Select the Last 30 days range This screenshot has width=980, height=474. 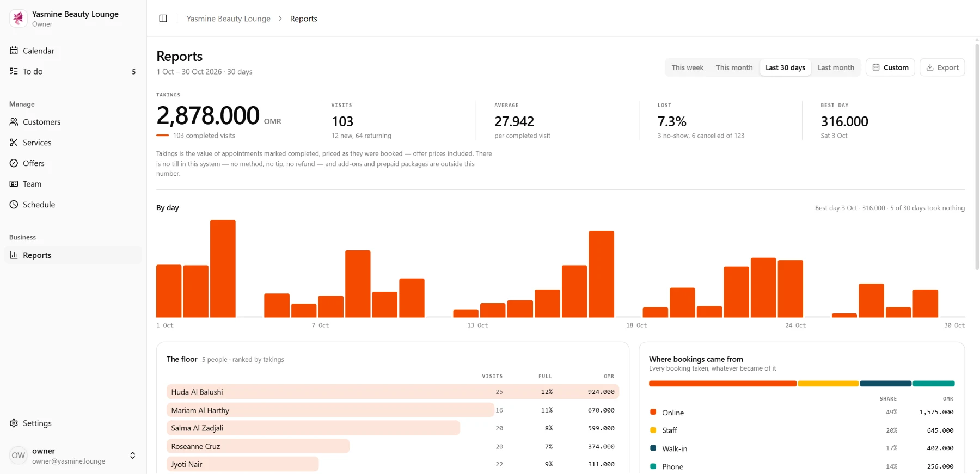[x=785, y=67]
